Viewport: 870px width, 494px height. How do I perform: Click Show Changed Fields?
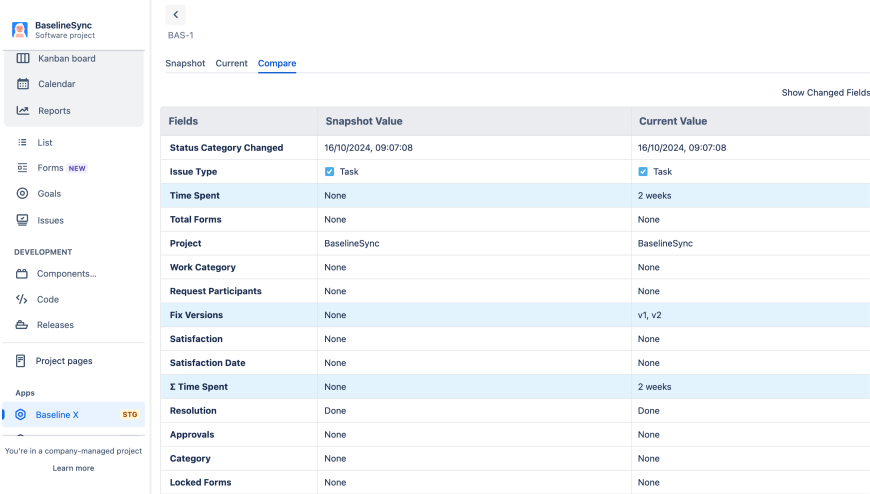tap(825, 93)
